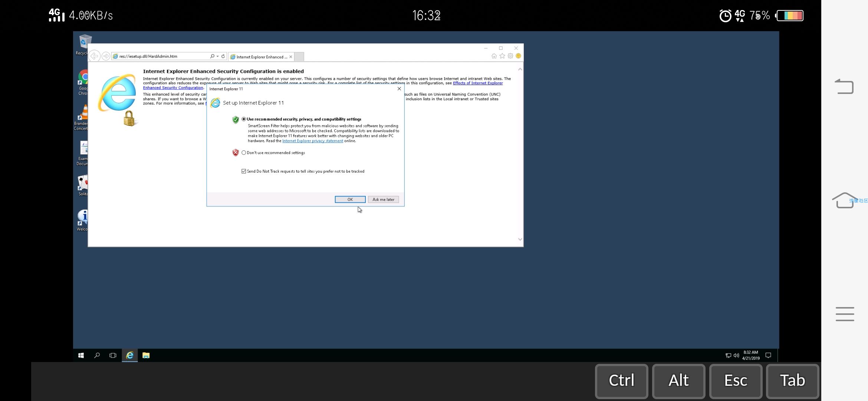Tap the phone back navigation icon
The image size is (868, 401).
coord(844,87)
